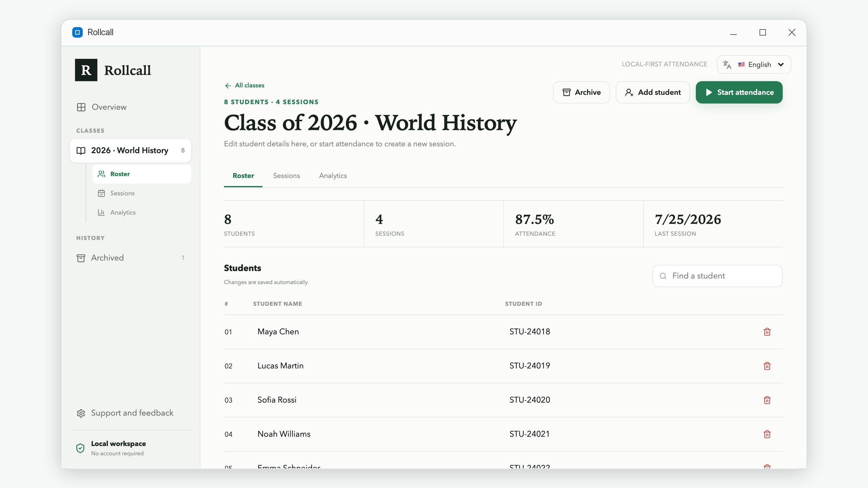868x488 pixels.
Task: Click the Analytics bar chart icon in sidebar
Action: click(x=101, y=212)
